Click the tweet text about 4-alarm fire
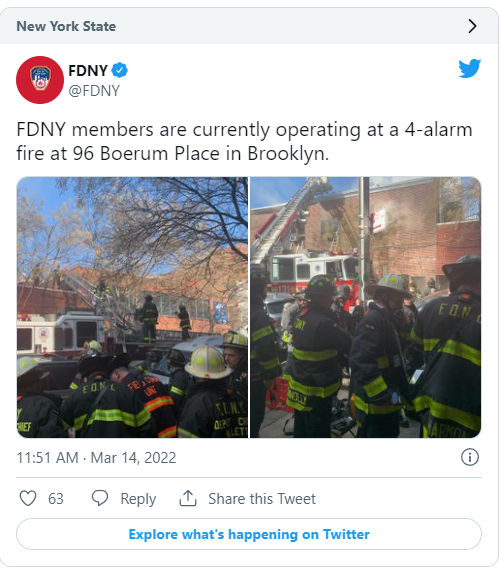The image size is (501, 568). click(245, 141)
